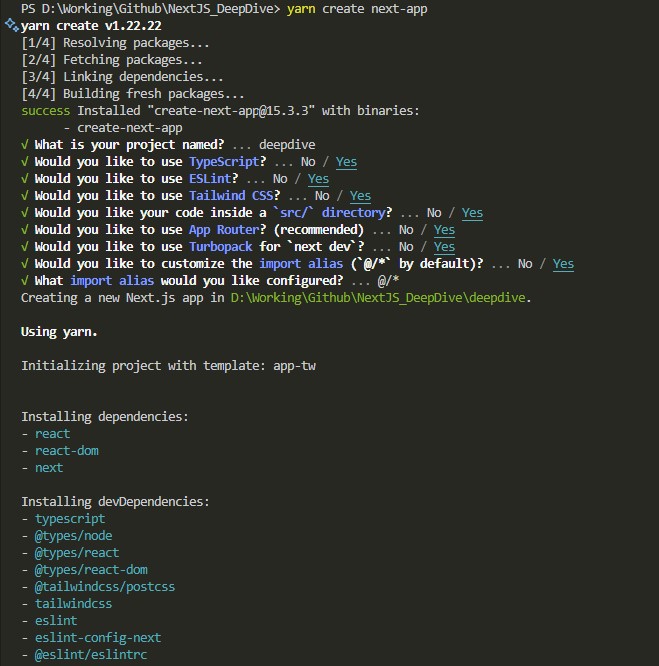Click the blue 'App Router' keyword
This screenshot has width=659, height=666.
click(224, 230)
